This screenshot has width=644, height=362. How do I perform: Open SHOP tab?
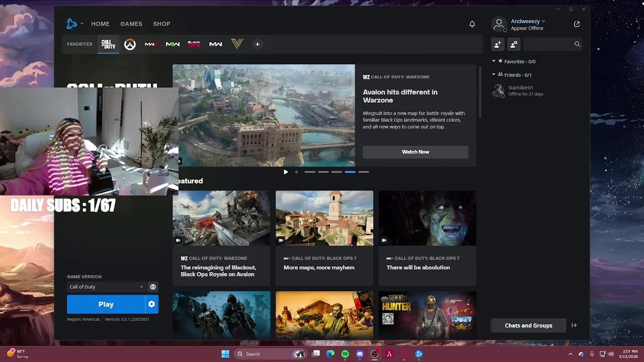(x=162, y=24)
